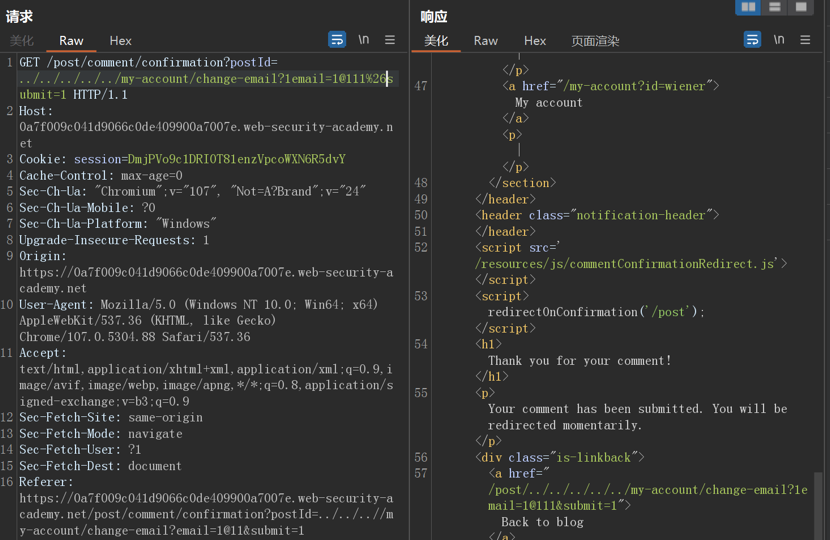Click the redirectOnConfirmation('/post') line
Screen dimensions: 830x540
coord(596,312)
